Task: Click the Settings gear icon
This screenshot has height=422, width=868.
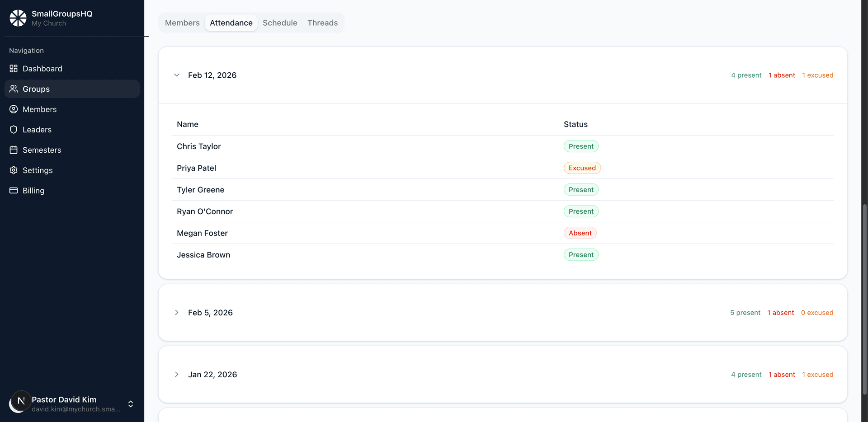Action: pos(13,170)
